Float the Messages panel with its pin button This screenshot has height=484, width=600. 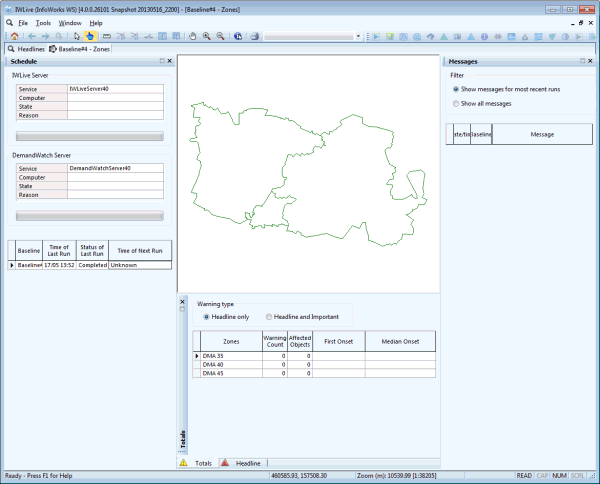click(582, 61)
